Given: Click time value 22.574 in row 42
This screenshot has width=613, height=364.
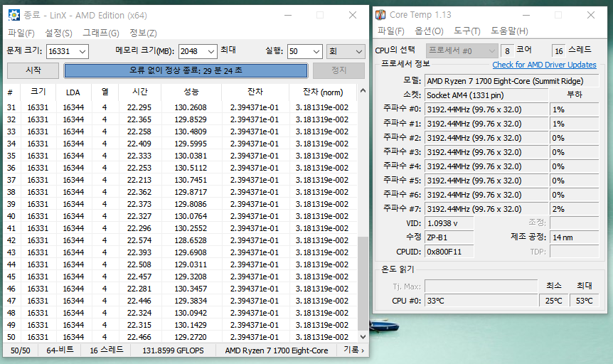Looking at the screenshot, I should pos(139,240).
